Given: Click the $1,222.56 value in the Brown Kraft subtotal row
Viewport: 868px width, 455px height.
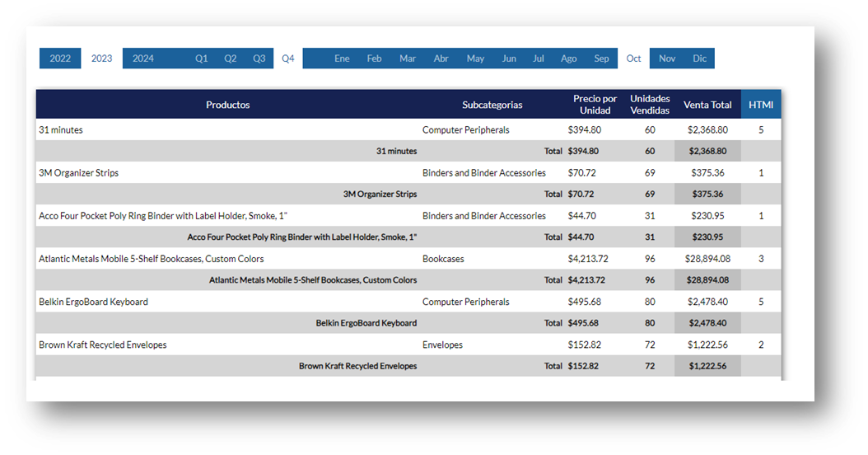Looking at the screenshot, I should pyautogui.click(x=708, y=366).
